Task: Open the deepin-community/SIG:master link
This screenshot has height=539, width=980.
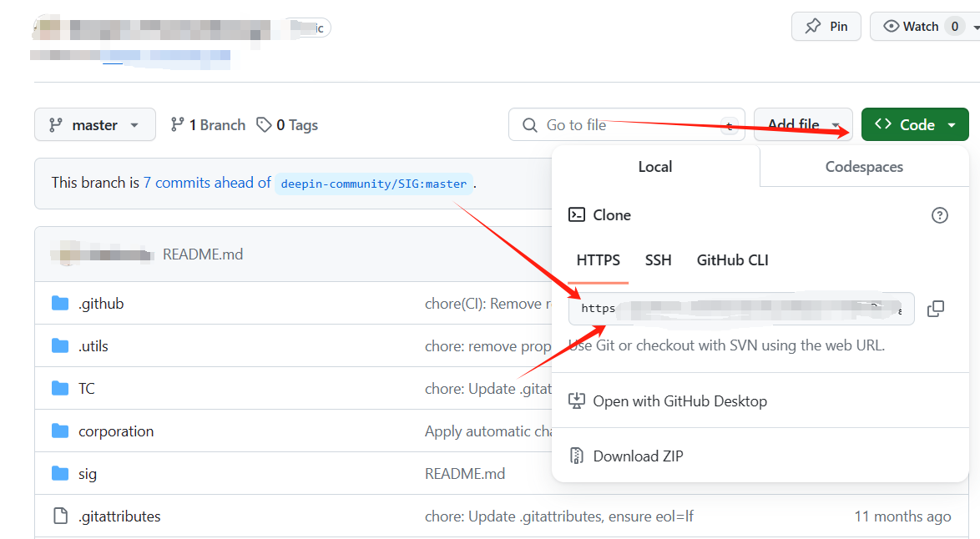Action: tap(374, 184)
